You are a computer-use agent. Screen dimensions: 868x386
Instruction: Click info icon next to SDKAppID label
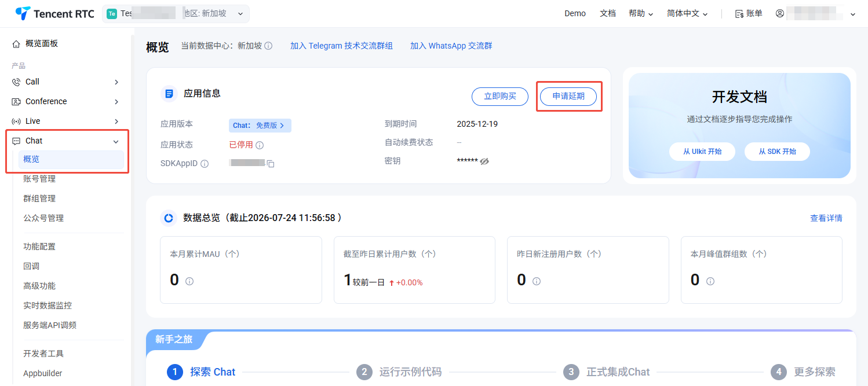[205, 164]
